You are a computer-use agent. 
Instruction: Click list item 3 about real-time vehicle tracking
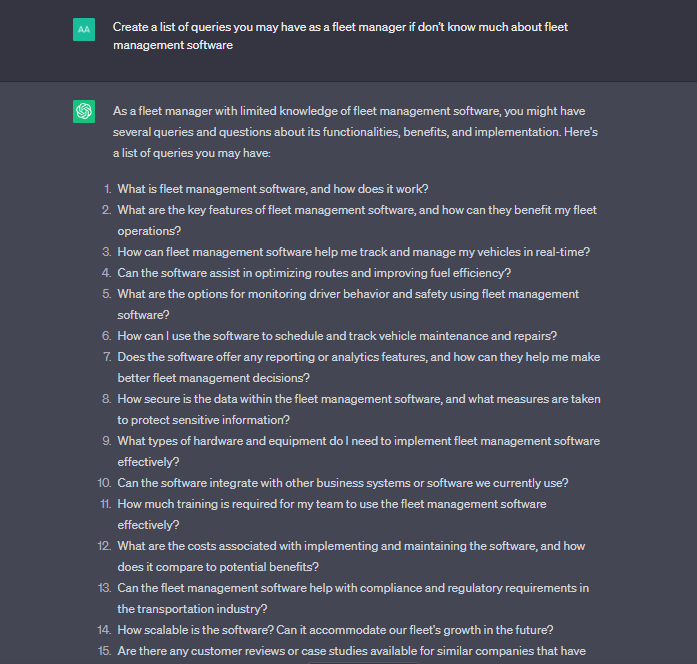(x=353, y=252)
